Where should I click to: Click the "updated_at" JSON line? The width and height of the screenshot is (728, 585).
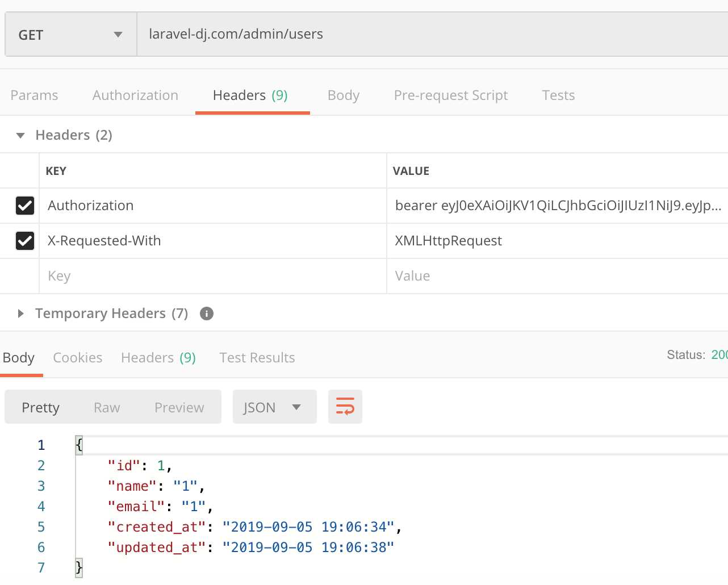250,548
